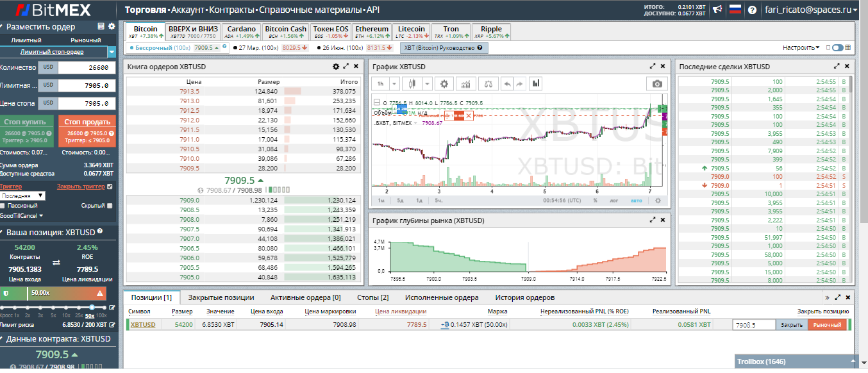Open settings gear in Книга ордеров XBTUSD
Image resolution: width=868 pixels, height=373 pixels.
pyautogui.click(x=336, y=67)
